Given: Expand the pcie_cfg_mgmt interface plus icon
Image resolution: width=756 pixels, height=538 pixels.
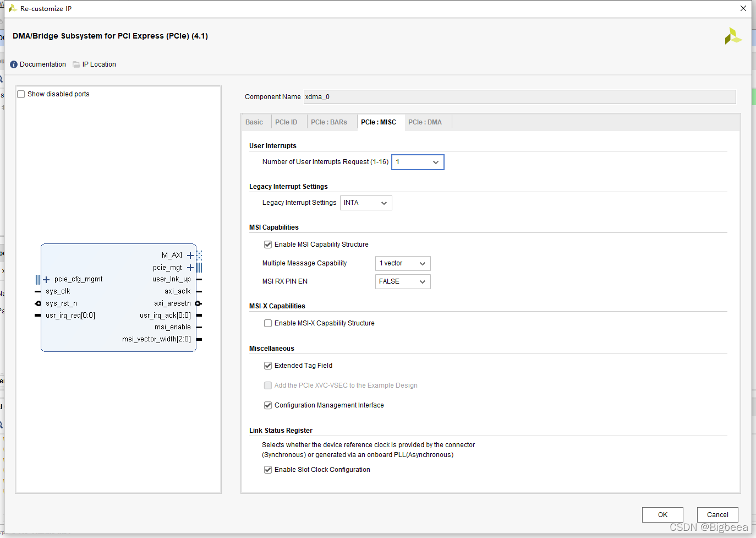Looking at the screenshot, I should (x=46, y=280).
